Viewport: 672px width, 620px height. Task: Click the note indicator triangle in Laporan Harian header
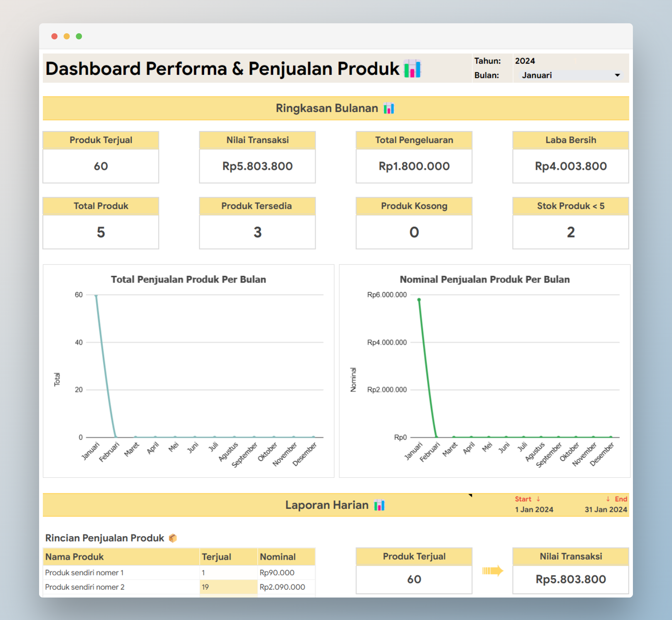(x=470, y=495)
